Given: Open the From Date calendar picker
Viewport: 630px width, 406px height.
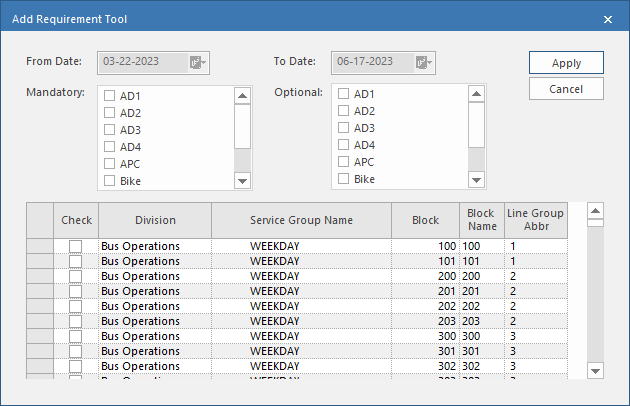Looking at the screenshot, I should coord(198,63).
